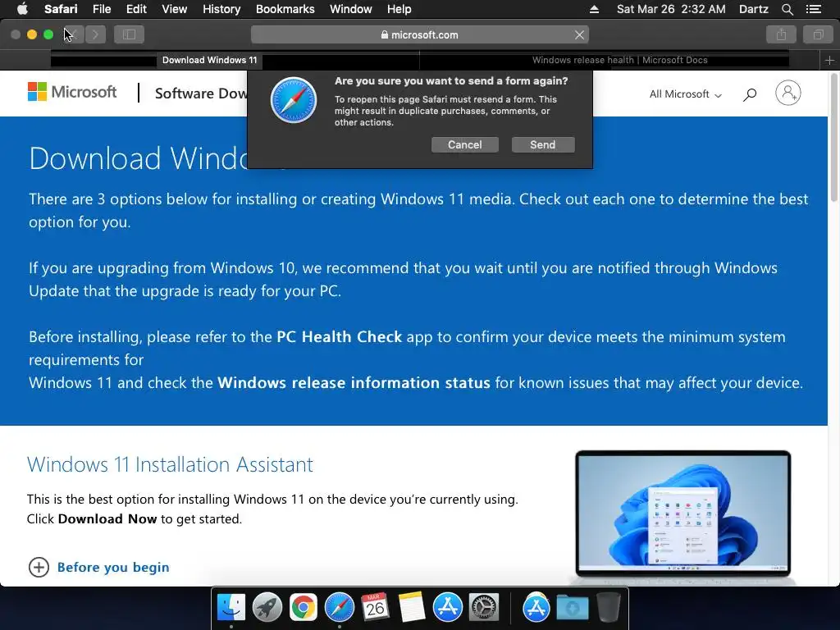840x630 pixels.
Task: Click the date and time in menu bar
Action: point(671,9)
